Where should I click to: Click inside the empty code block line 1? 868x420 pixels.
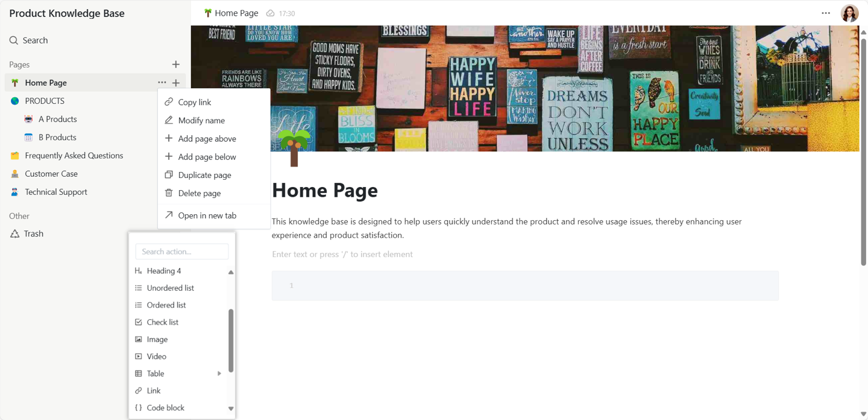pyautogui.click(x=525, y=285)
